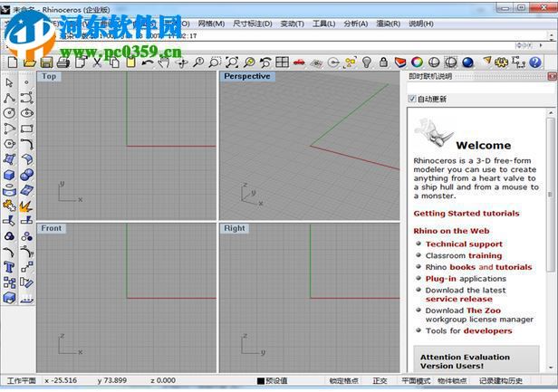Open the 尺寸标注(D) menu
The image size is (558, 392).
point(253,24)
